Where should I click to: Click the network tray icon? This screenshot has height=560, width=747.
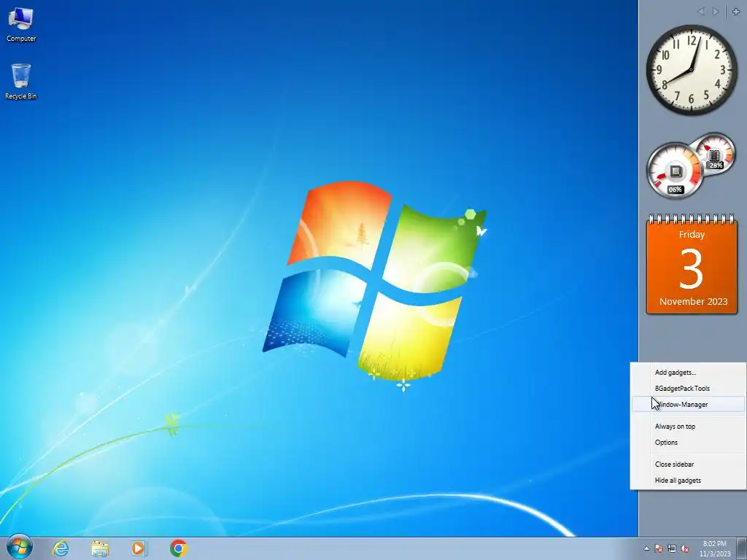tap(672, 549)
